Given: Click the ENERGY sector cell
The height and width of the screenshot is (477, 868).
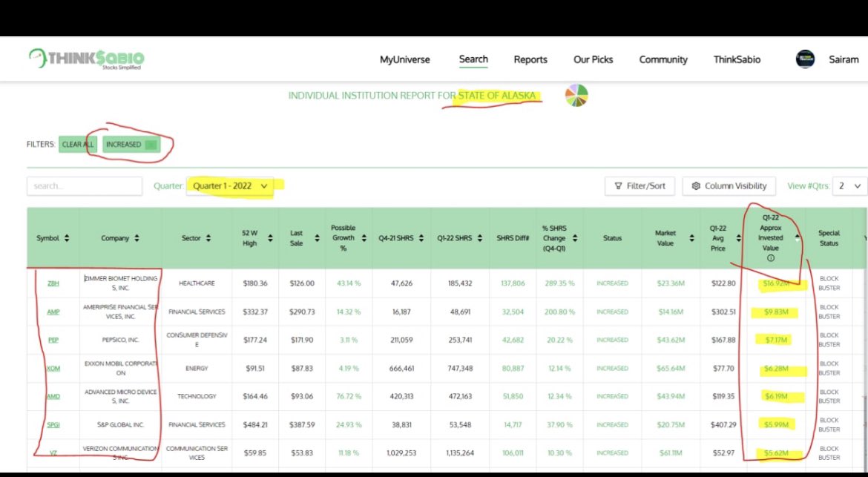Looking at the screenshot, I should pos(197,369).
